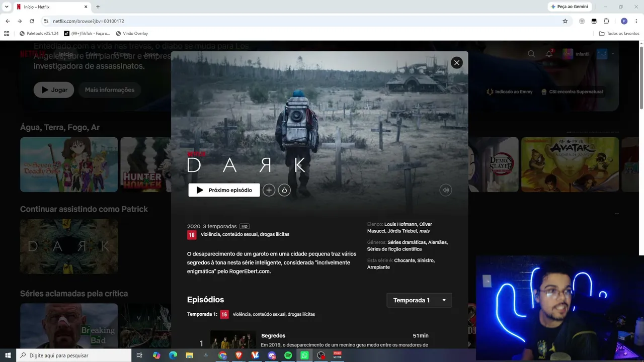The width and height of the screenshot is (644, 362).
Task: Bookmark this page with the star
Action: coord(565,21)
